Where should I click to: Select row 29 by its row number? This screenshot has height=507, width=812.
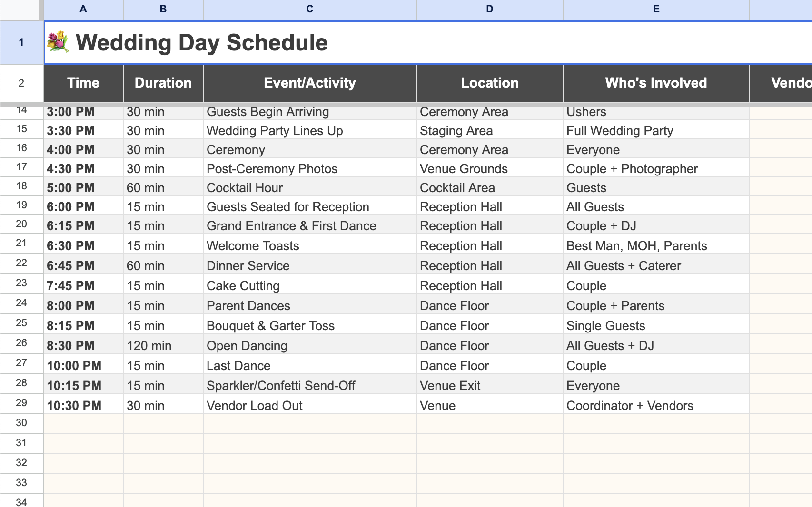(x=21, y=405)
